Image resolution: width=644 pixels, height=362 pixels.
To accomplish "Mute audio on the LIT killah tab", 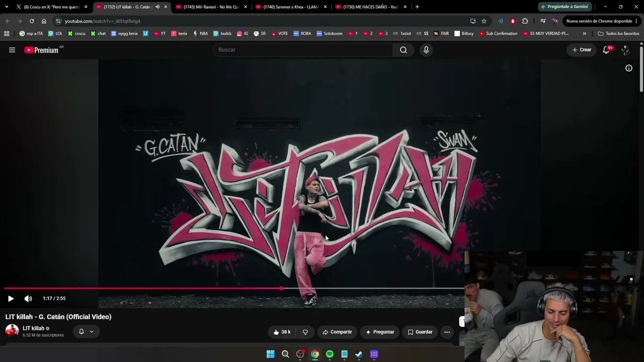I will pyautogui.click(x=157, y=7).
